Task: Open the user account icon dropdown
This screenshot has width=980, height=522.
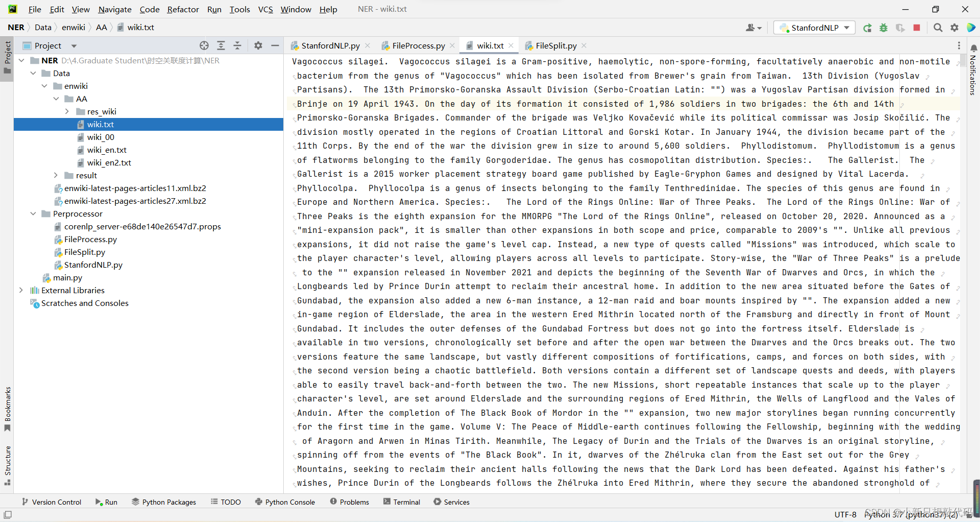Action: pos(753,28)
